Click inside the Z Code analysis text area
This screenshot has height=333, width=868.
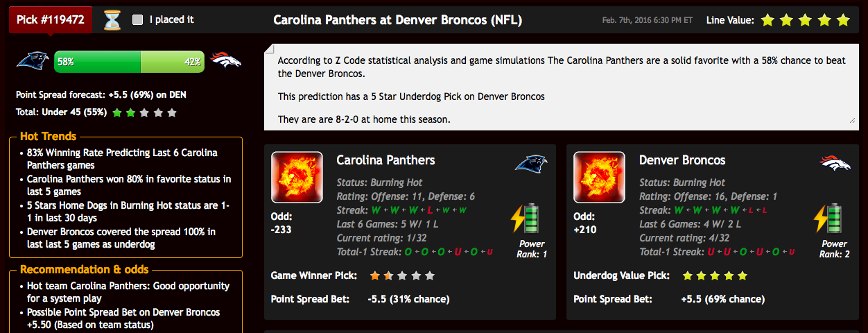click(x=562, y=87)
